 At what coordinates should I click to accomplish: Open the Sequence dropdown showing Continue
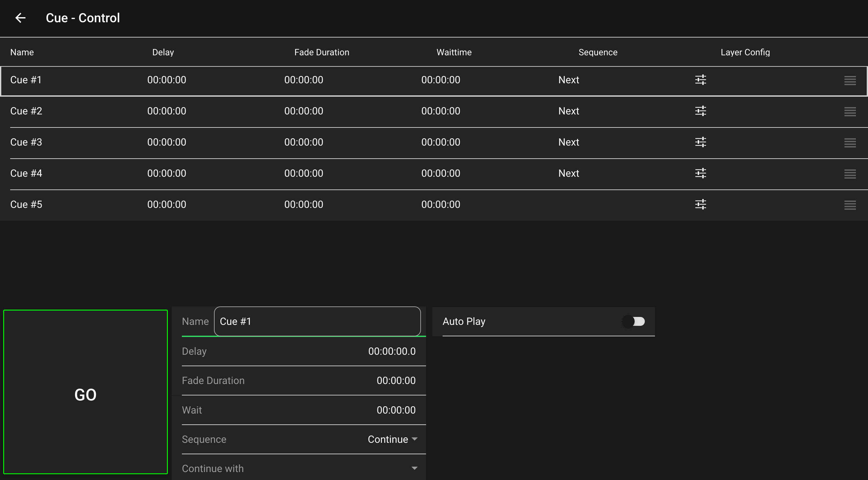(x=393, y=439)
